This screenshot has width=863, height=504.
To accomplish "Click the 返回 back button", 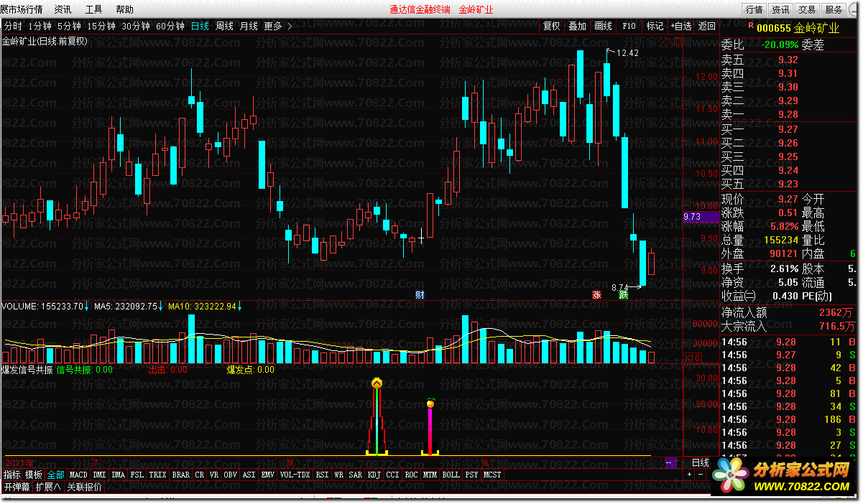I will [707, 26].
